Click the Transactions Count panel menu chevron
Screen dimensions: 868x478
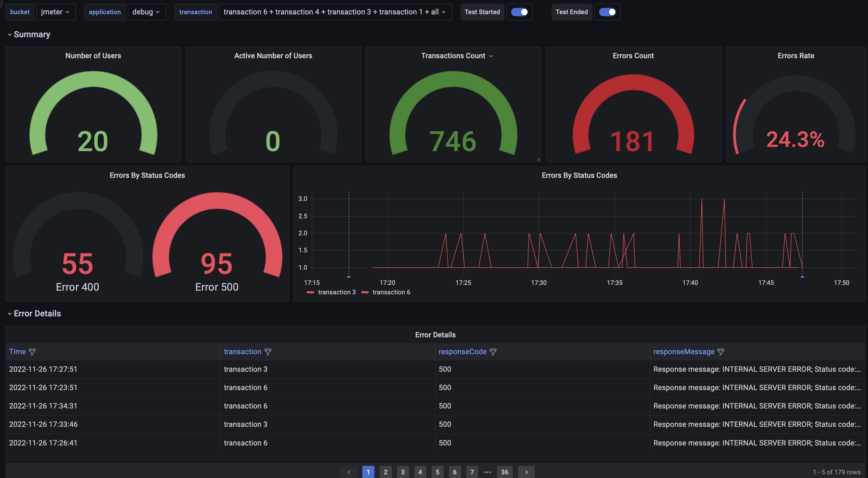(491, 56)
